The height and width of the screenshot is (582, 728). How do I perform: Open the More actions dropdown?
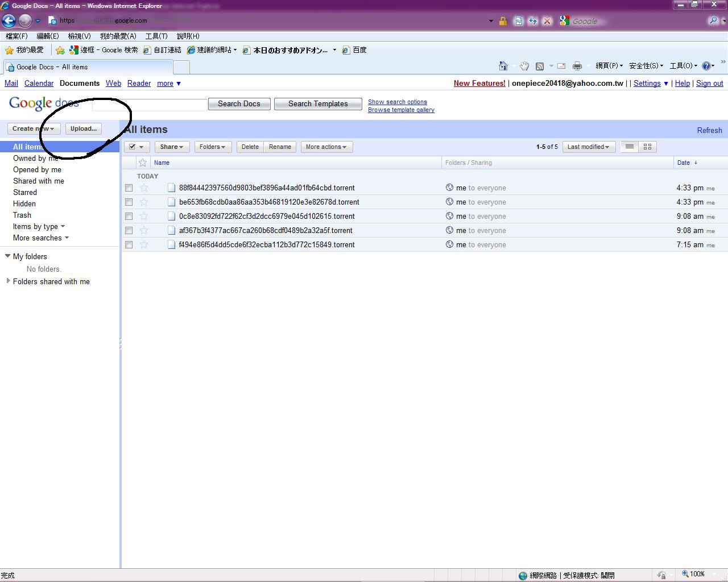pos(326,147)
